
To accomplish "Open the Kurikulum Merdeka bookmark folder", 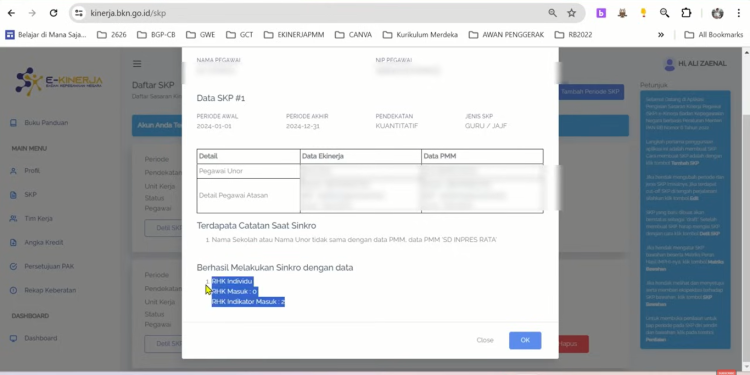I will coord(420,34).
